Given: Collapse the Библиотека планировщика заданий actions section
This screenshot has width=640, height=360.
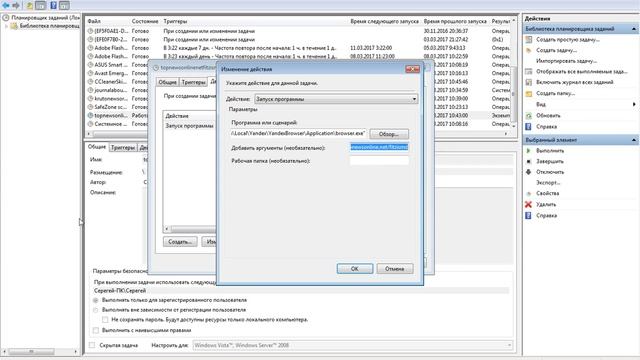Looking at the screenshot, I should click(633, 29).
